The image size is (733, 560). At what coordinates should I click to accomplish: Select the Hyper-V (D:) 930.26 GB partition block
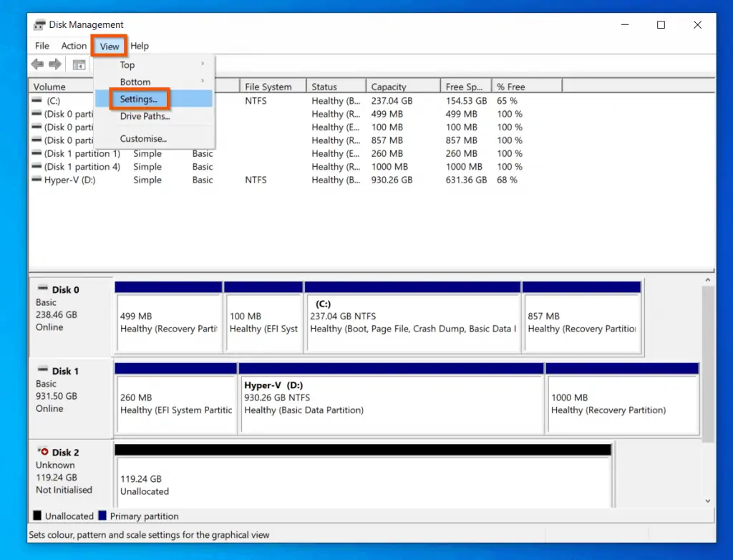coord(392,399)
